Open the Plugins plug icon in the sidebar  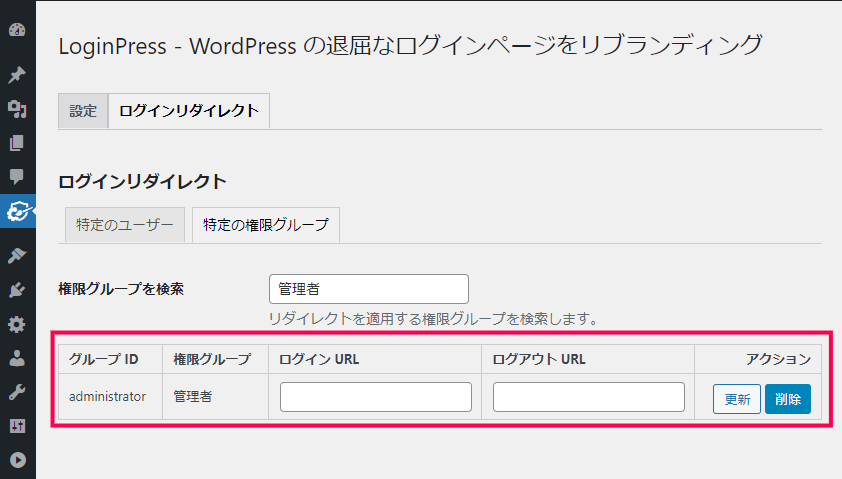[x=17, y=290]
